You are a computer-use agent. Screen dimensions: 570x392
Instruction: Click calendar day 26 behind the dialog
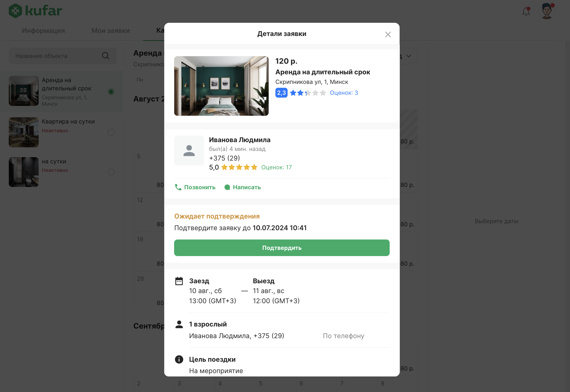[x=140, y=279]
